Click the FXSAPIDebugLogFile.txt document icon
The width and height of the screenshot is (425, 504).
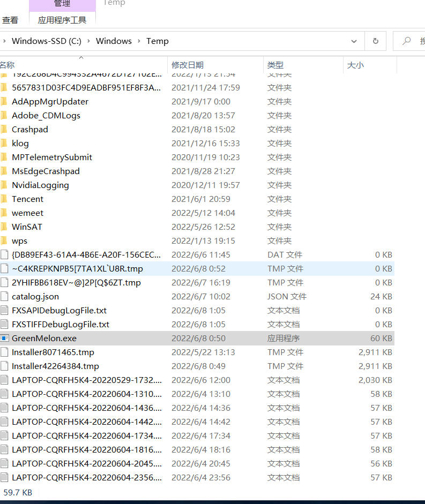(x=5, y=311)
